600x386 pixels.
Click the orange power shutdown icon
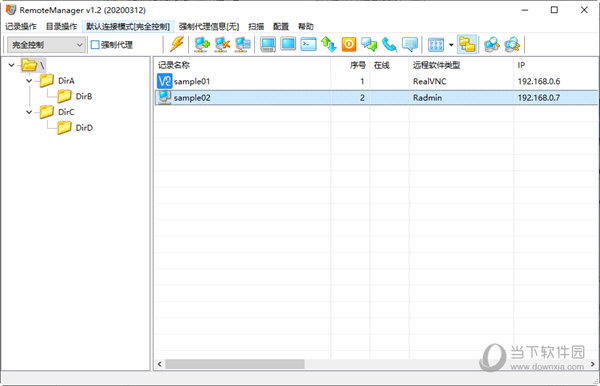coord(349,45)
